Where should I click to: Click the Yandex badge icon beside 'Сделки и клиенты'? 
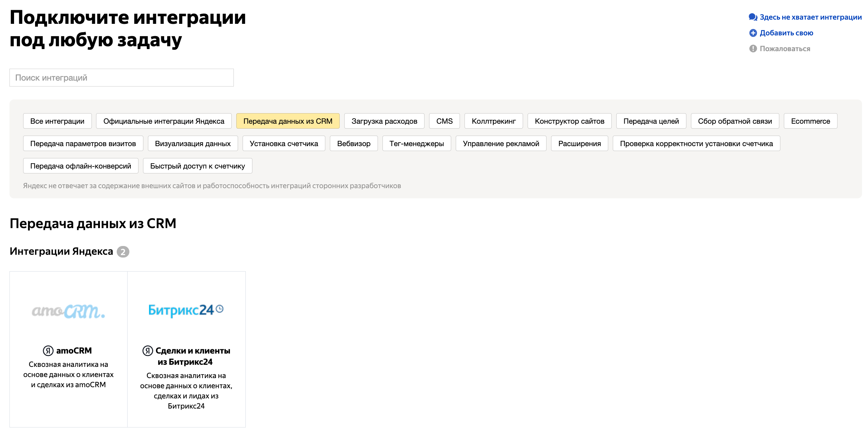point(148,350)
